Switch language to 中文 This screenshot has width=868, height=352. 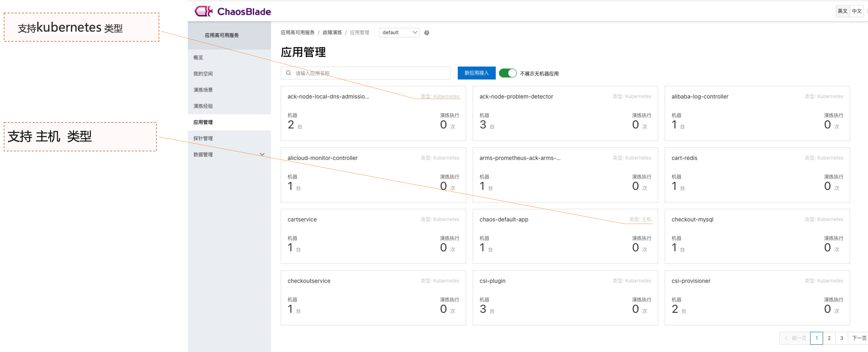tap(857, 11)
